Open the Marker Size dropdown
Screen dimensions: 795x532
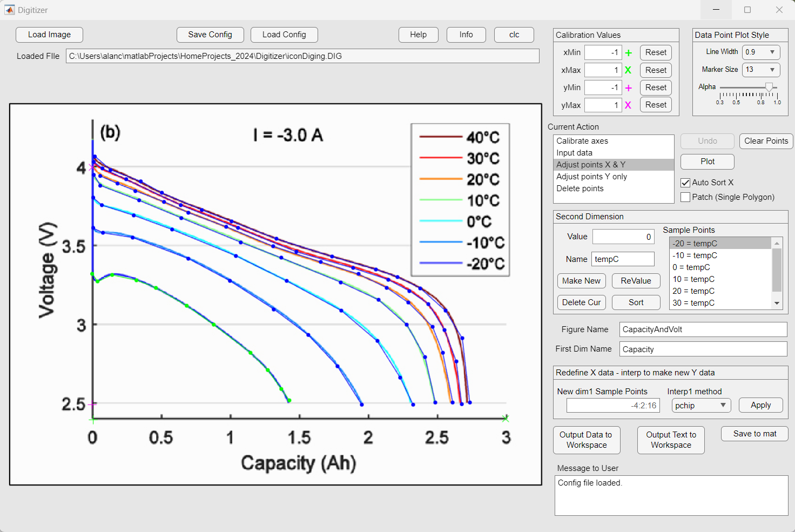761,70
